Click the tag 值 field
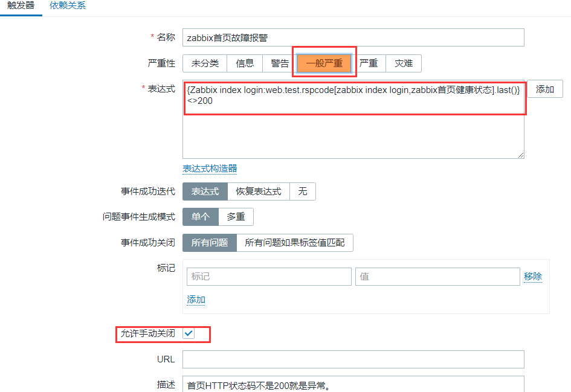The width and height of the screenshot is (571, 392). [x=437, y=277]
